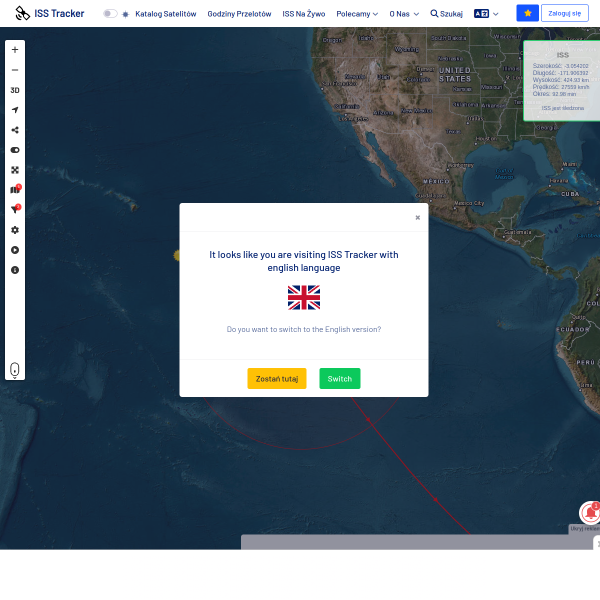Open map settings gear

point(15,230)
